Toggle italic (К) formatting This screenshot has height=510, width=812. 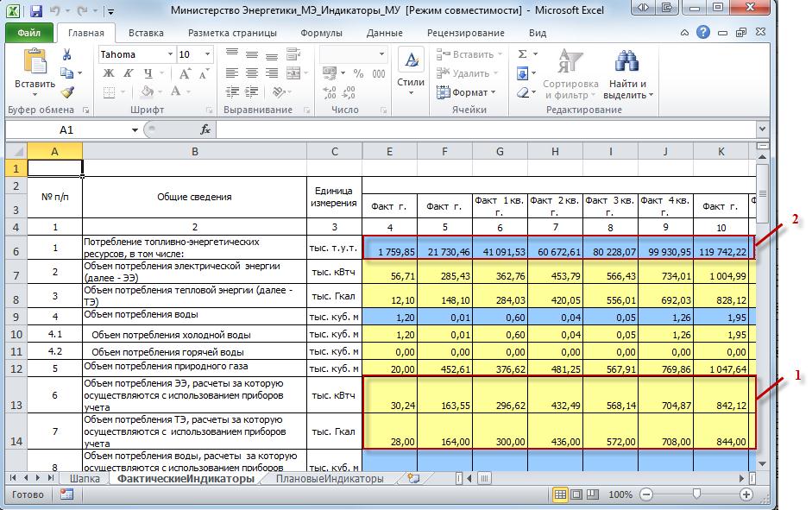pyautogui.click(x=128, y=73)
